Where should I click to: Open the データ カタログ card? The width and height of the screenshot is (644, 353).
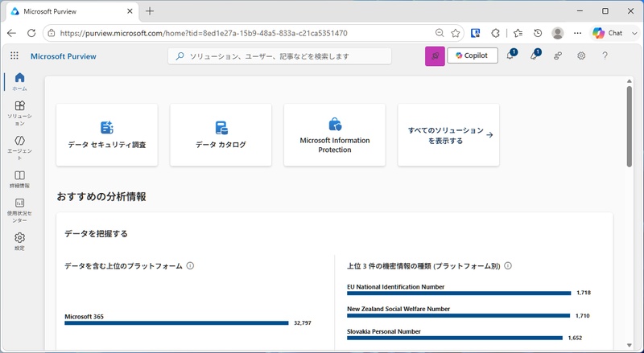[221, 134]
